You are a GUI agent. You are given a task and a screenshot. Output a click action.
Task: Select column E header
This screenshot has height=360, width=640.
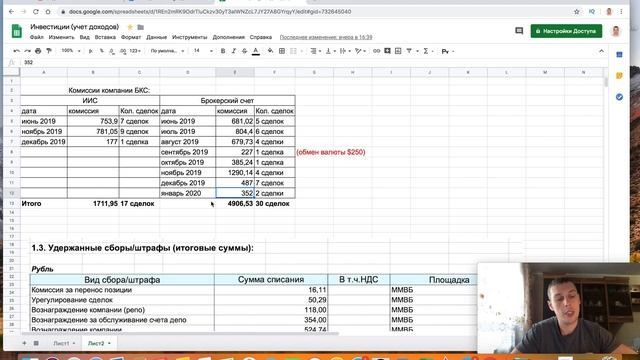pos(235,72)
